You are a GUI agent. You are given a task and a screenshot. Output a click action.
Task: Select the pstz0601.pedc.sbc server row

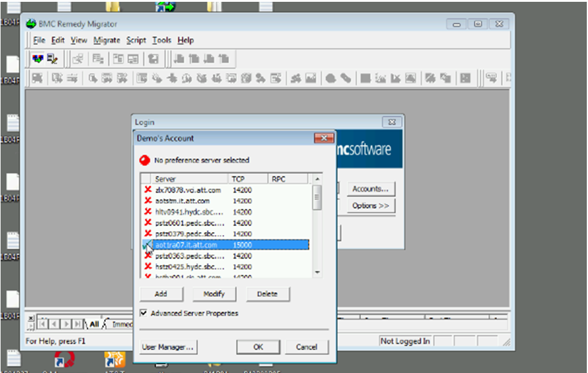(x=226, y=222)
